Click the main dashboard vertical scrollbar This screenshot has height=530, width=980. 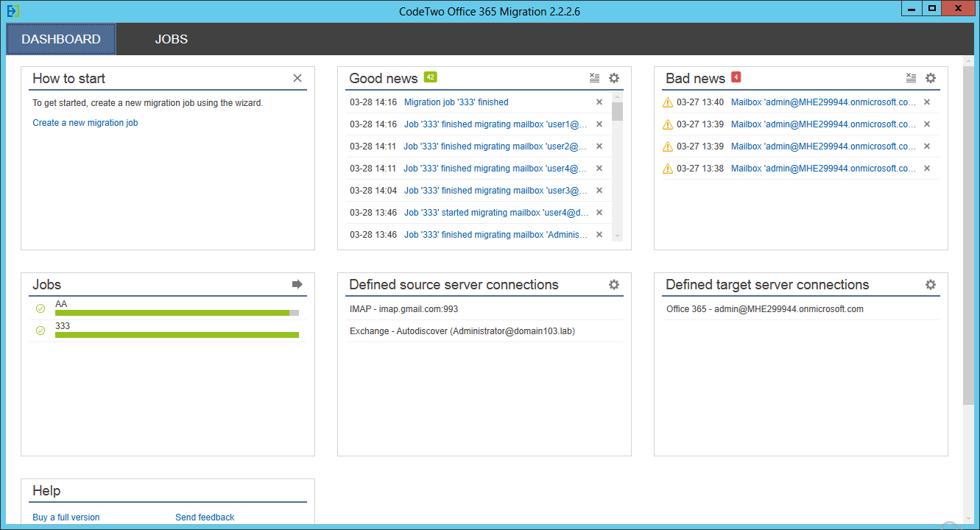pyautogui.click(x=968, y=236)
